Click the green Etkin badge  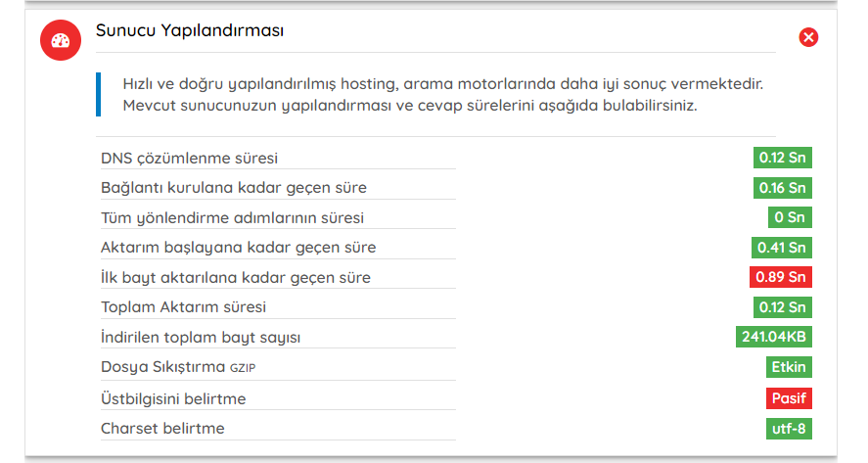pos(789,367)
